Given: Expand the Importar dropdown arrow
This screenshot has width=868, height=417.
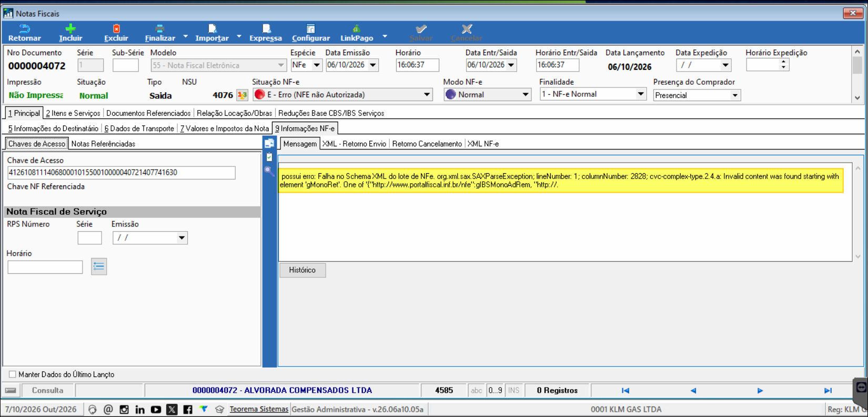Looking at the screenshot, I should 239,36.
